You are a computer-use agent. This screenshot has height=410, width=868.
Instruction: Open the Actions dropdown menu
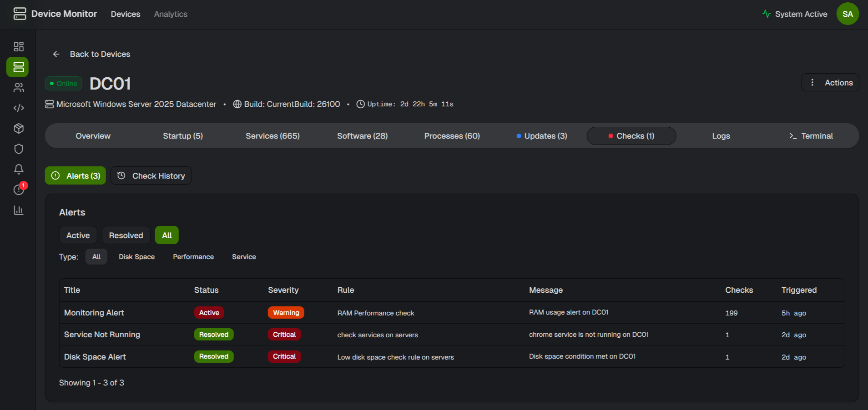[x=830, y=83]
